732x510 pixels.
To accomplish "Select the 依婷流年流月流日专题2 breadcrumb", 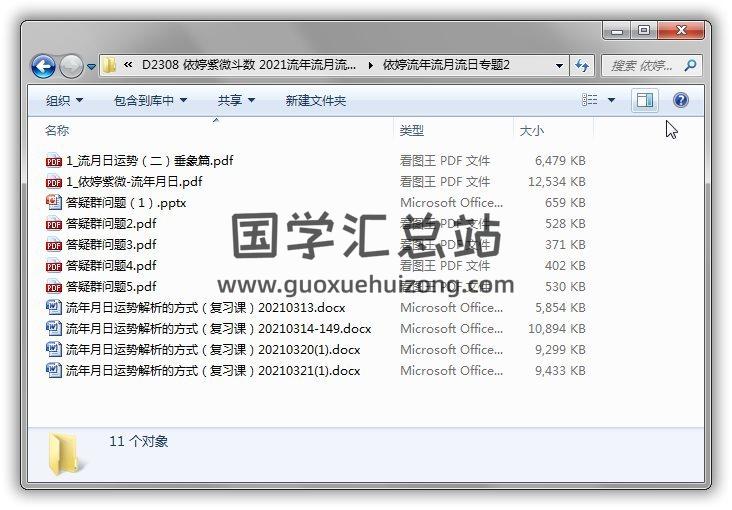I will 446,65.
